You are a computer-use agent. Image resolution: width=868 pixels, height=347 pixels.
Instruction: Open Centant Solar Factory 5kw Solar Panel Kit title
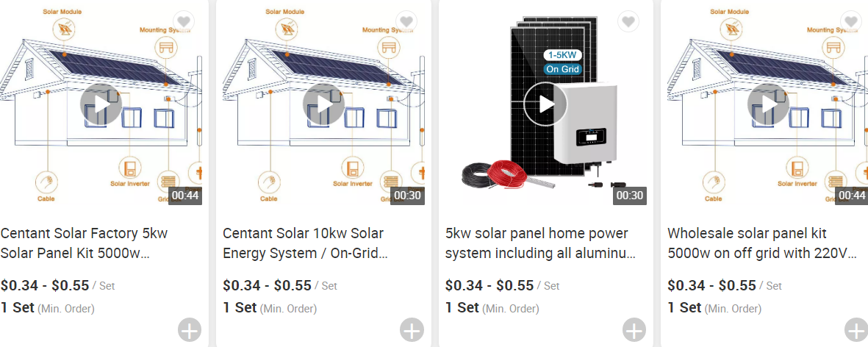click(84, 243)
